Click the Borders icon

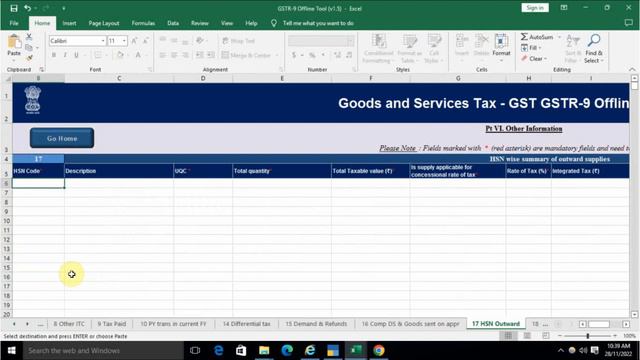(x=98, y=55)
